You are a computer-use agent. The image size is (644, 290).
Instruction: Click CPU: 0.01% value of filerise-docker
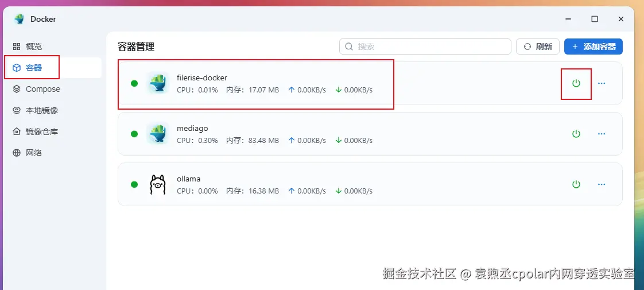197,90
